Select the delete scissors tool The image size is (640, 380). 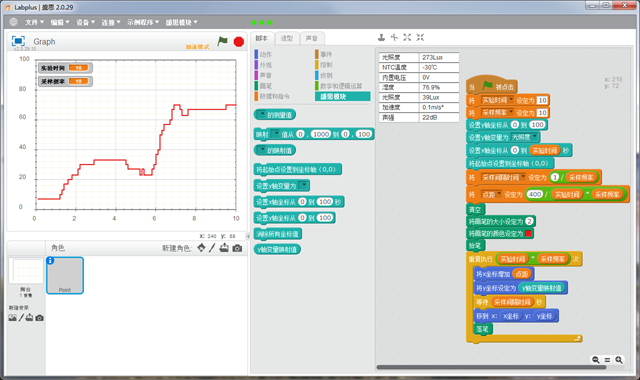pyautogui.click(x=394, y=38)
